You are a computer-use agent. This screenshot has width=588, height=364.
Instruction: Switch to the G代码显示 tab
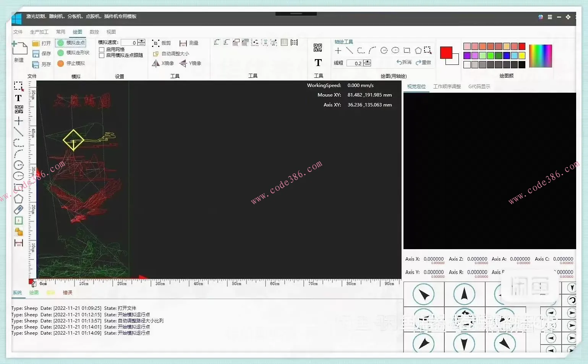(479, 87)
